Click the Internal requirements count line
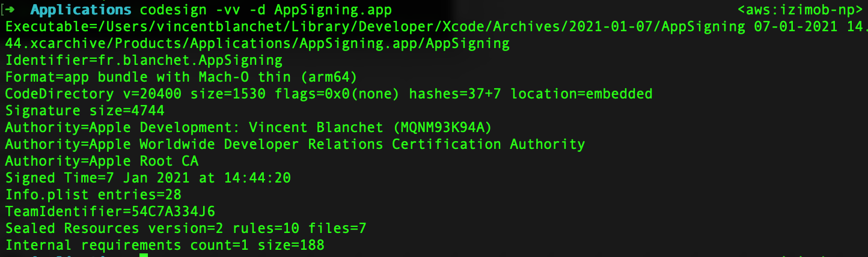The image size is (868, 257). pos(165,246)
